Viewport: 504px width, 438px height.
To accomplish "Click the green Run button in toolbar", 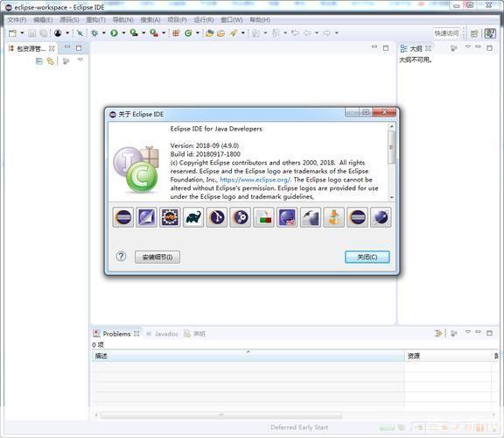I will pos(114,32).
